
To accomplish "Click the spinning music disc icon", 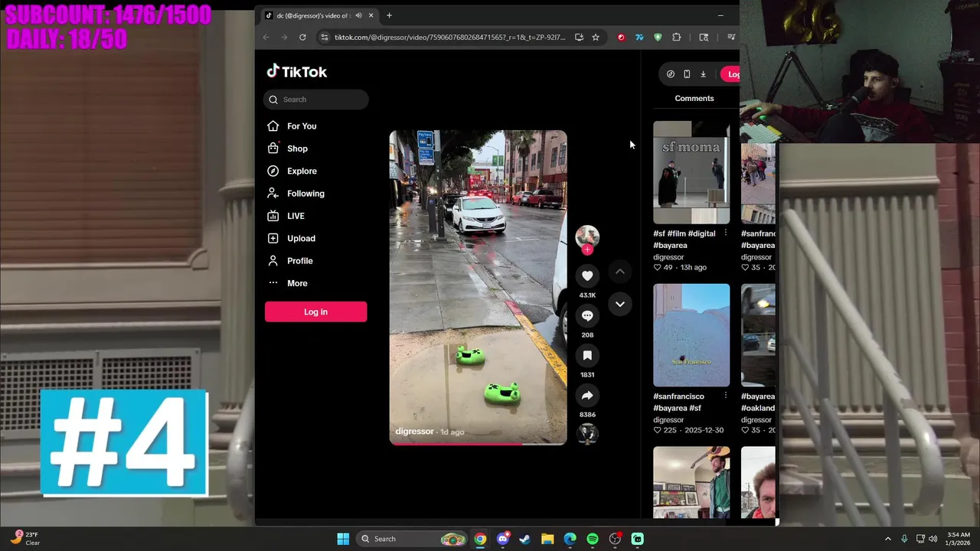I will coord(587,433).
